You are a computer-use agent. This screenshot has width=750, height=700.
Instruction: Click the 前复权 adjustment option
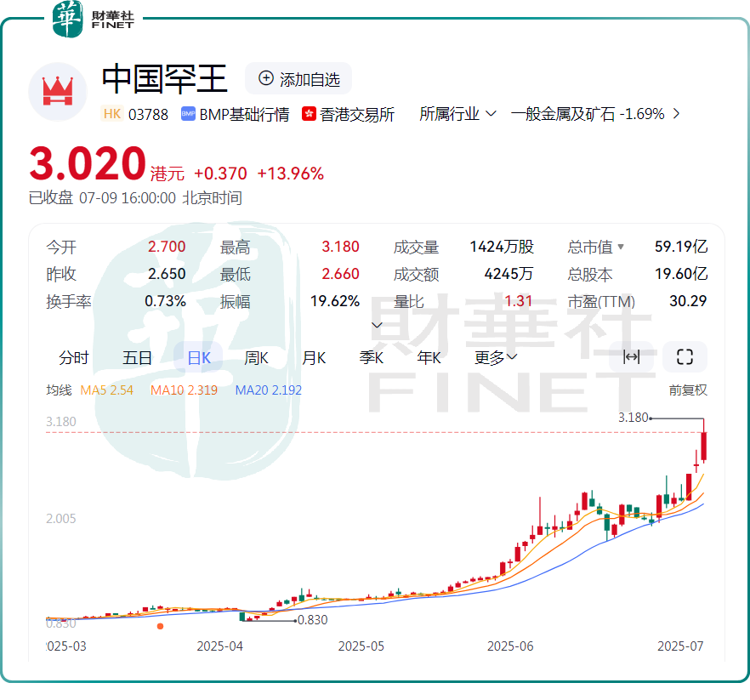688,390
